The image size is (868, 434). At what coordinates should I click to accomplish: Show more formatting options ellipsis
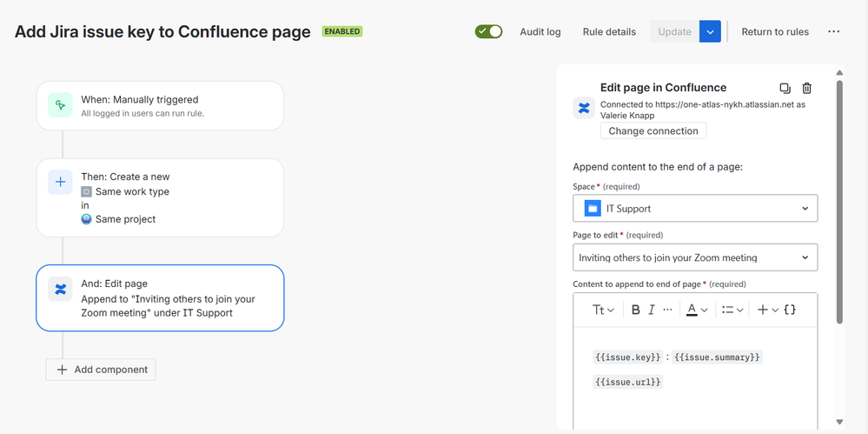click(x=667, y=310)
